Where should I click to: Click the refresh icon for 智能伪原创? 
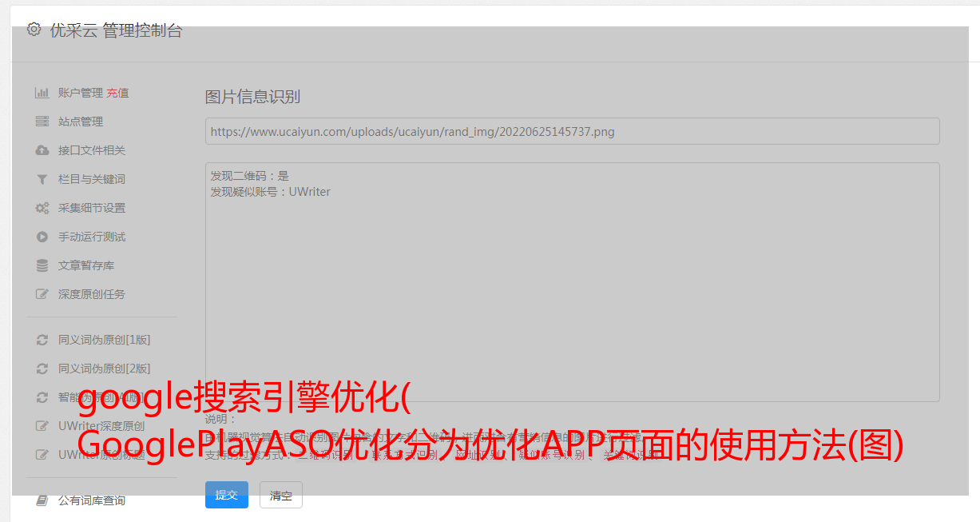42,397
